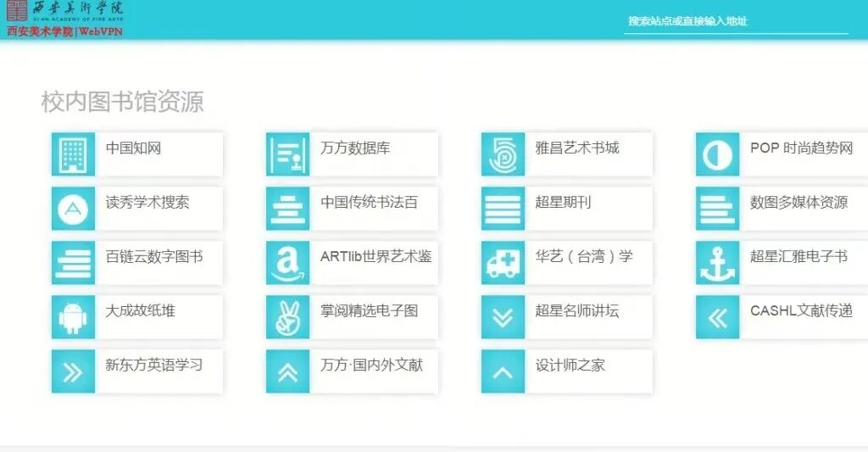The width and height of the screenshot is (868, 452).
Task: Click the Amazon-style icon beside ARTlib世界艺术鉴
Action: 288,263
